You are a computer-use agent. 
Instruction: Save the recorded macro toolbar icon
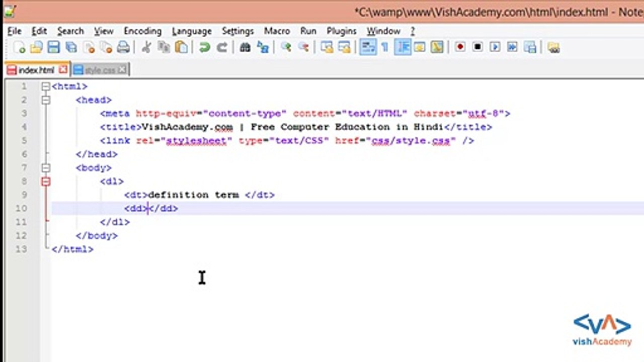click(x=530, y=48)
